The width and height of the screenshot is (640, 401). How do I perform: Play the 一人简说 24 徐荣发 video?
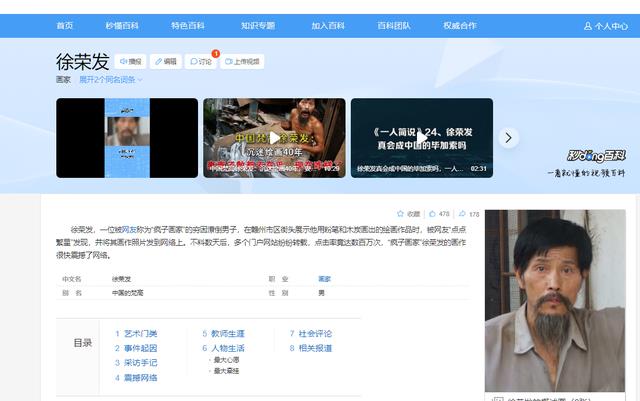pos(422,138)
